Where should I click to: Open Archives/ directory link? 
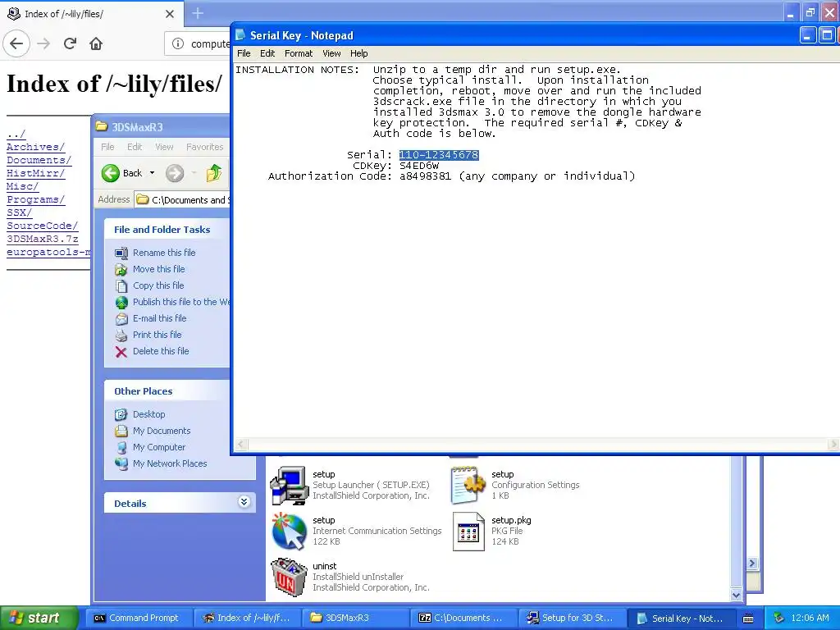coord(35,147)
